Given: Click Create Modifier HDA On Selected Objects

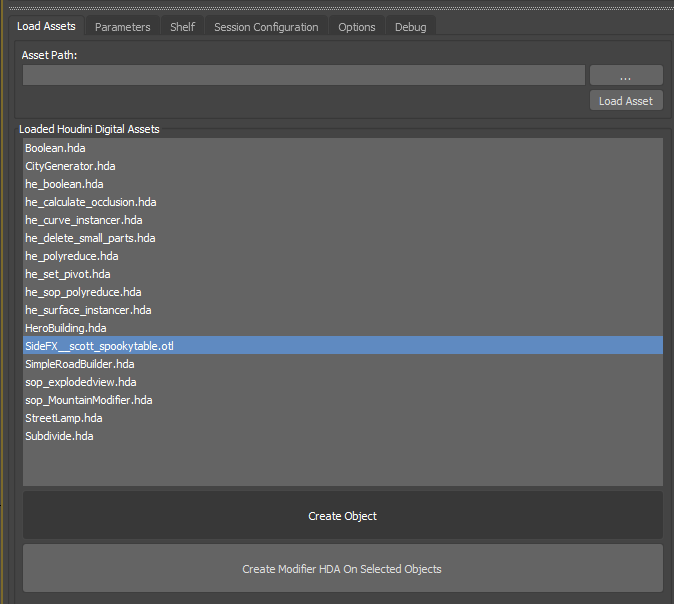Looking at the screenshot, I should (x=342, y=569).
